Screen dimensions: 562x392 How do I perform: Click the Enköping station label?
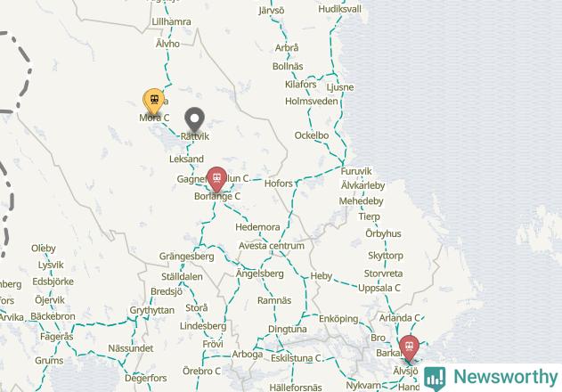[338, 319]
